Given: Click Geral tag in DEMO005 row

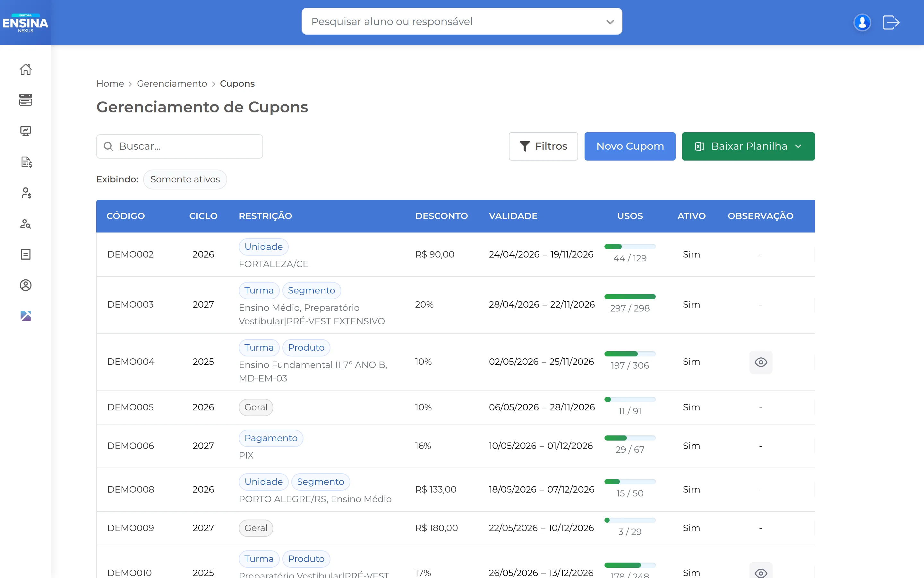Looking at the screenshot, I should 256,407.
